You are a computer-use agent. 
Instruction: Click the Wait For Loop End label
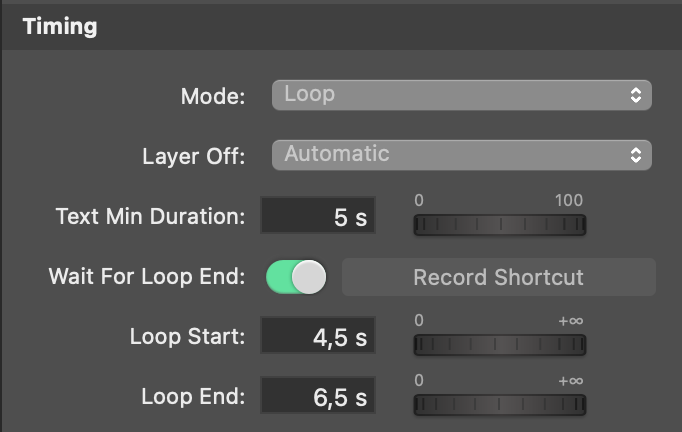click(x=147, y=276)
